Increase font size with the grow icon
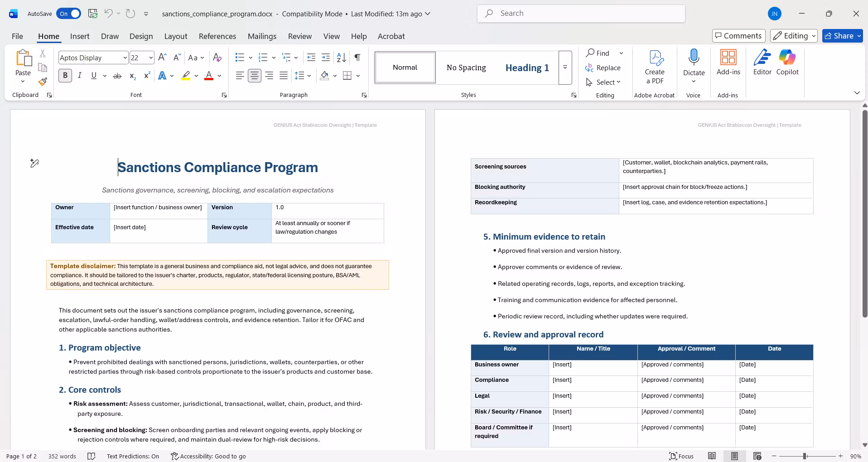The width and height of the screenshot is (868, 462). pos(162,58)
